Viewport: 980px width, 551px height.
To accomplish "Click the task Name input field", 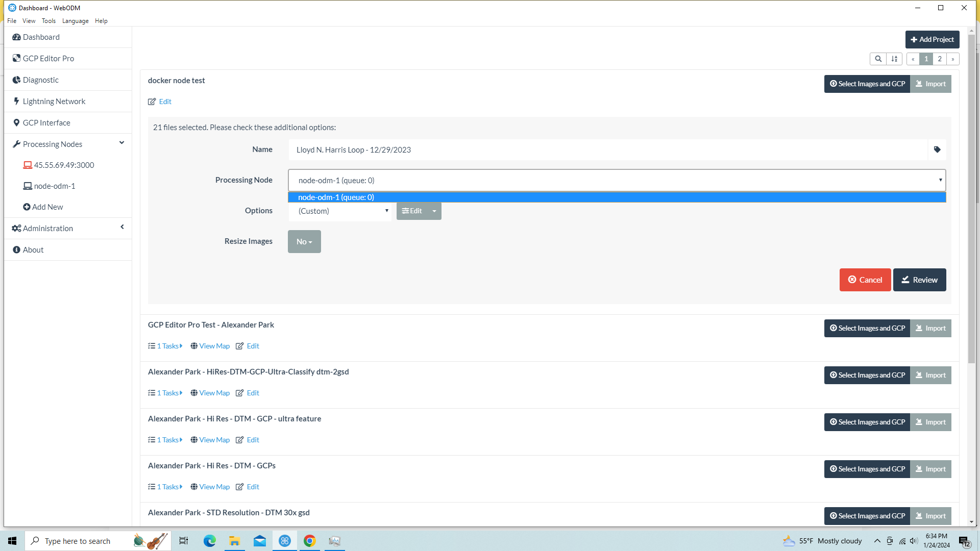I will coord(607,150).
